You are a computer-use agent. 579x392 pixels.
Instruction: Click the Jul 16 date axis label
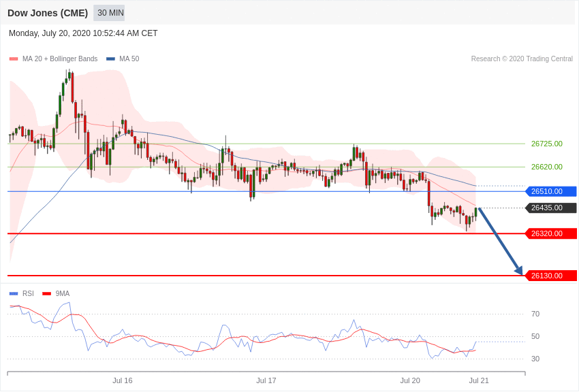point(123,380)
